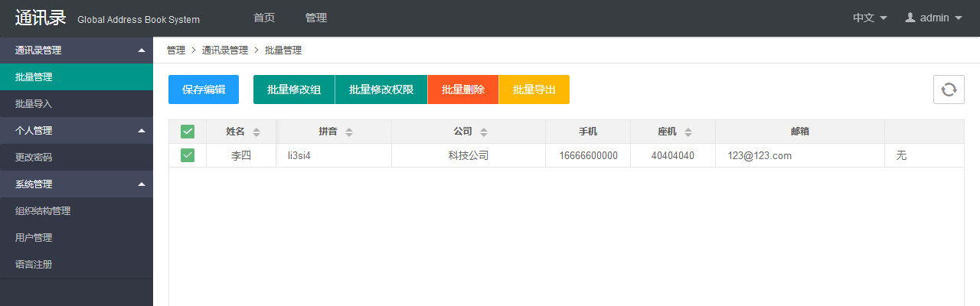Click the 手机 column header
980x306 pixels.
588,132
